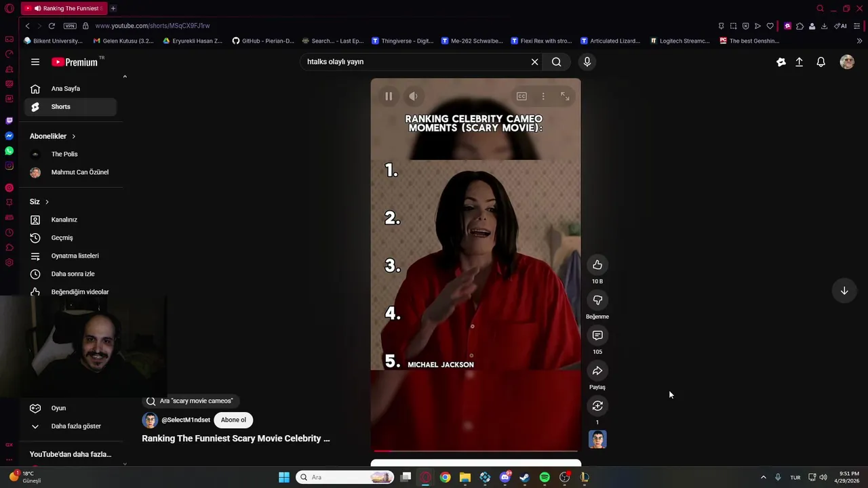Open the @SelectM1ndset channel link
The image size is (868, 488).
186,420
